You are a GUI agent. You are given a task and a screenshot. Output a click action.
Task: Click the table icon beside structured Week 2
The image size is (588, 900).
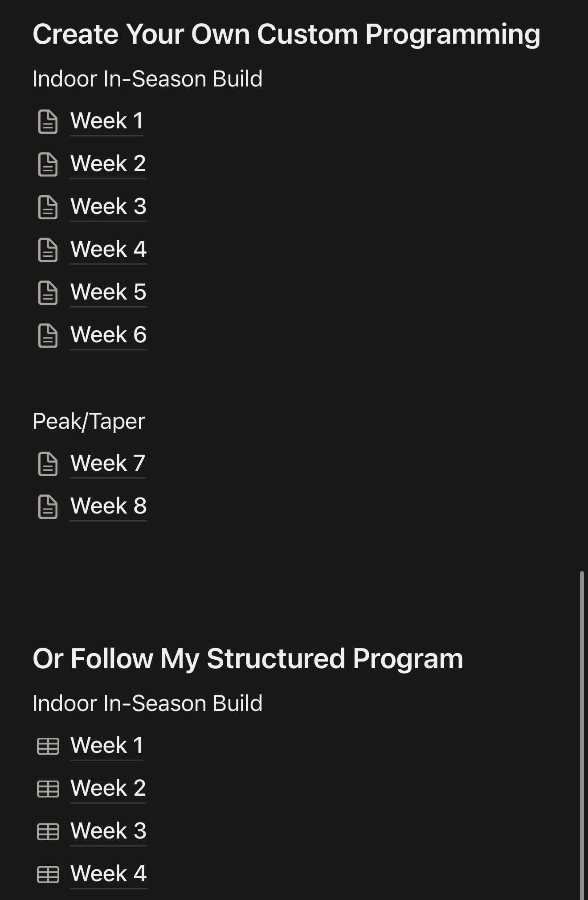[48, 789]
